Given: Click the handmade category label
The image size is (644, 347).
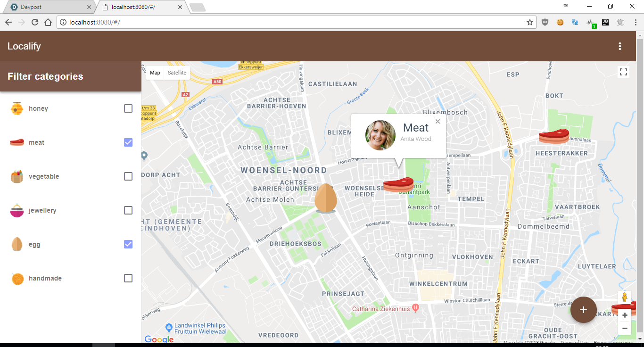Looking at the screenshot, I should point(45,278).
